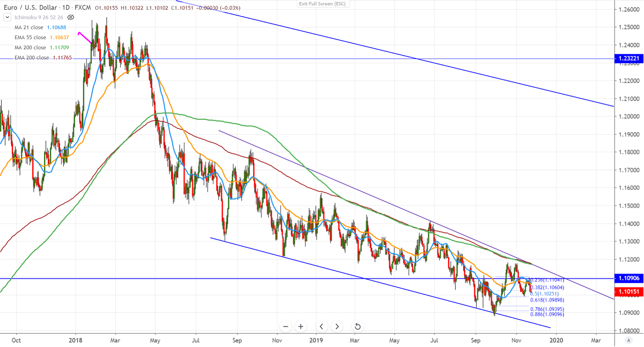Screen dimensions: 644x347
Task: Click the 2019 label on time axis
Action: (317, 339)
